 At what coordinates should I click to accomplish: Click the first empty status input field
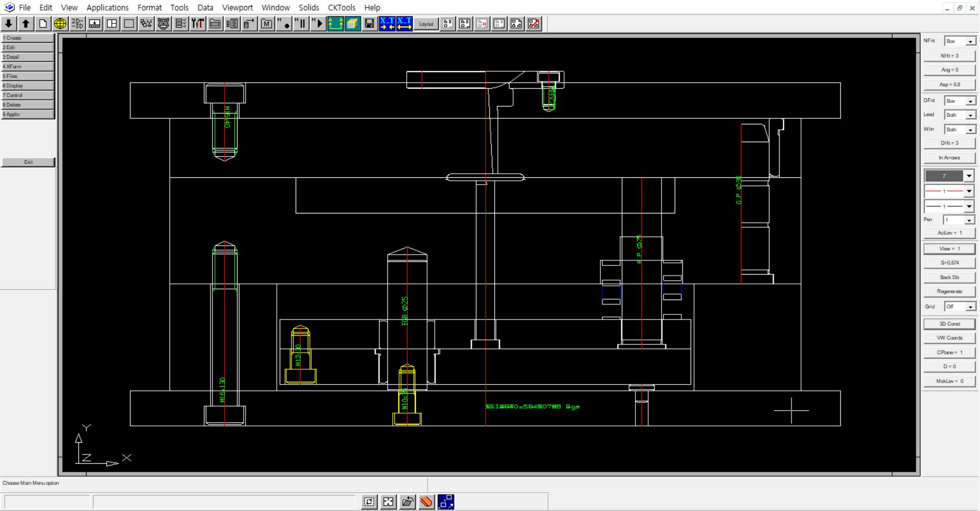pos(47,502)
